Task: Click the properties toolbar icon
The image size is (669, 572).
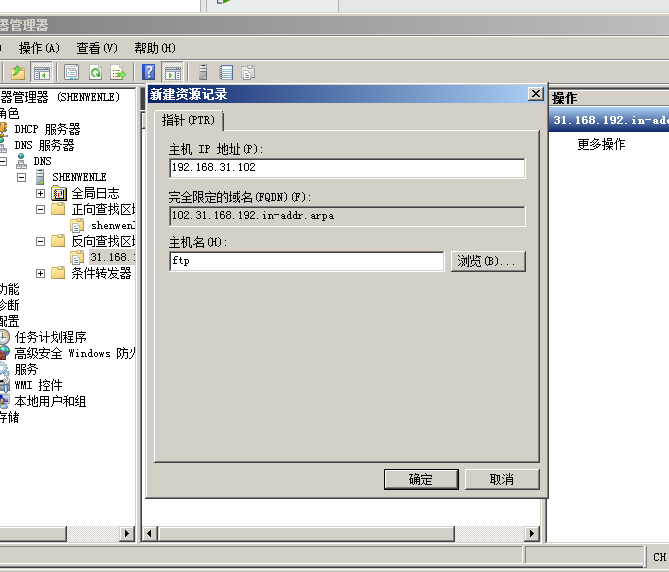Action: coord(71,72)
